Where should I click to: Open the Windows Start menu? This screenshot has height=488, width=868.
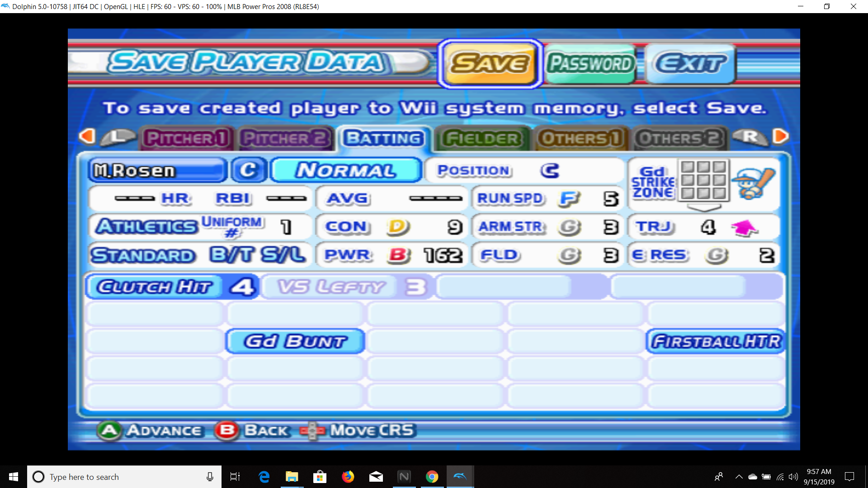[x=14, y=477]
